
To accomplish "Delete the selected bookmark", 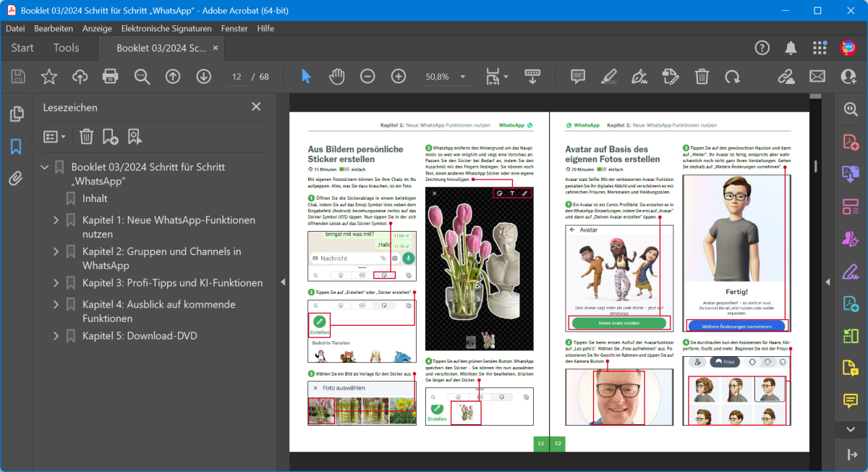I will point(86,136).
